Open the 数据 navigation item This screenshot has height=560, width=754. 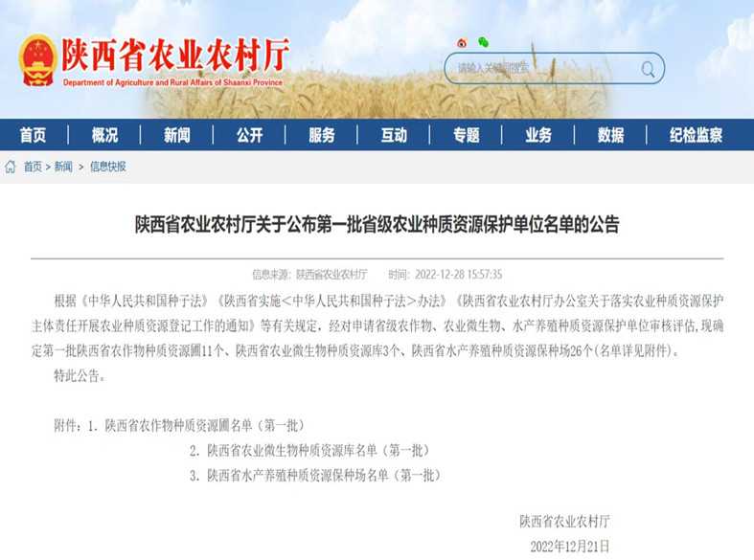pyautogui.click(x=611, y=135)
